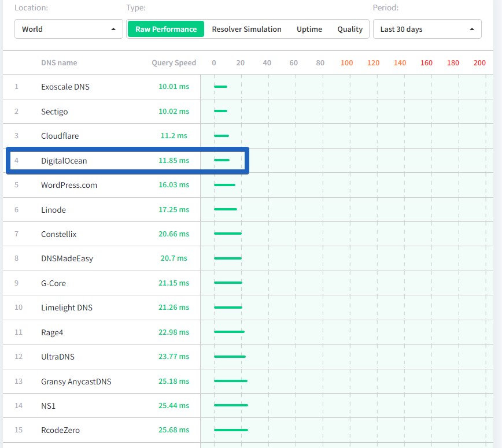Click the 11.2 ms query speed value
This screenshot has width=502, height=448.
coord(174,136)
